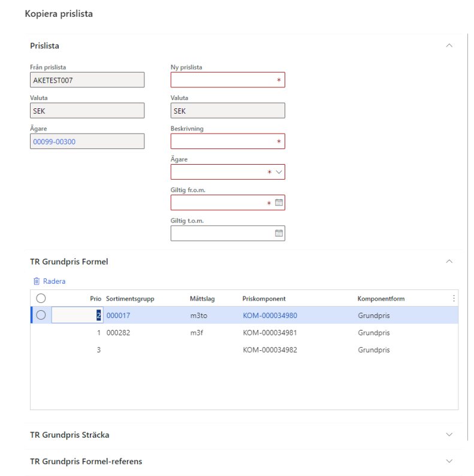Click the Prio cell showing 2
The height and width of the screenshot is (476, 474).
coord(77,316)
